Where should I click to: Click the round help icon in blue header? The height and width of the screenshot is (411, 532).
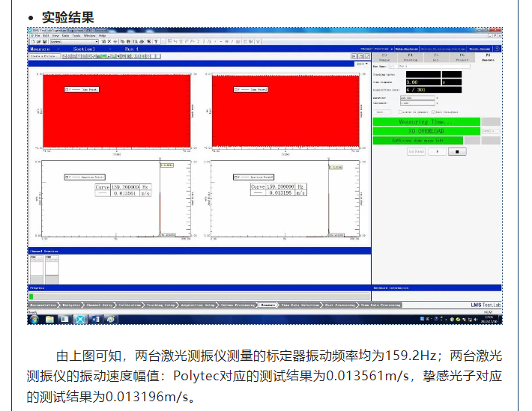[x=497, y=49]
